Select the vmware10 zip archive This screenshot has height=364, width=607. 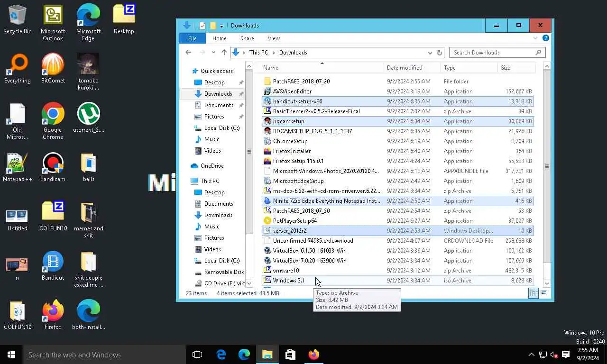(398, 271)
